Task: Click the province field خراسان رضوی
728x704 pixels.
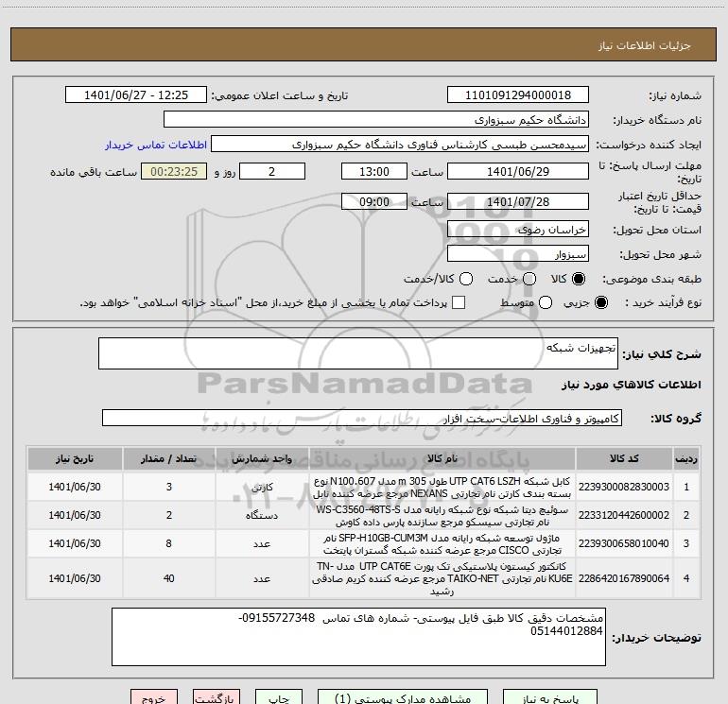Action: 518,230
